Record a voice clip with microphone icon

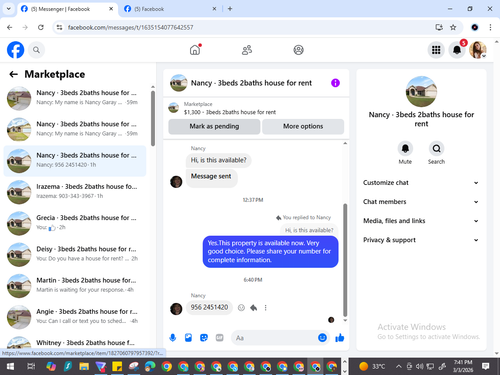[x=173, y=338]
